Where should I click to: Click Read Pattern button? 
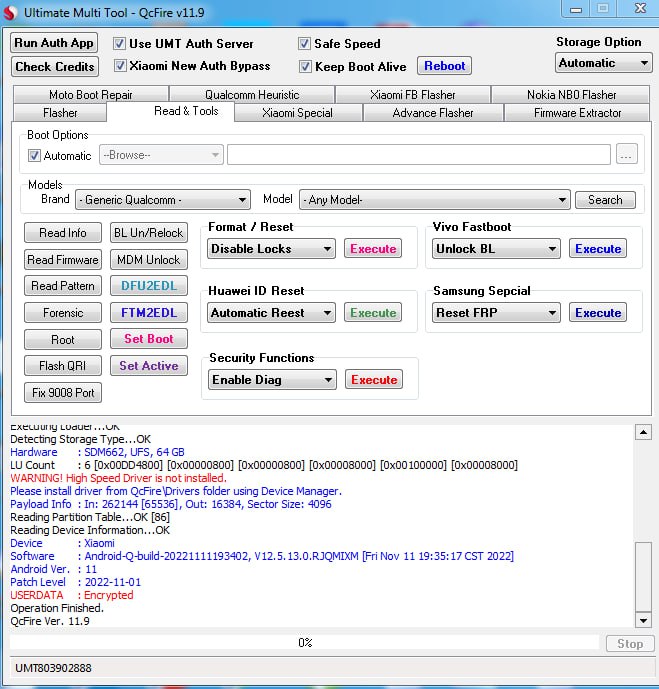point(63,286)
